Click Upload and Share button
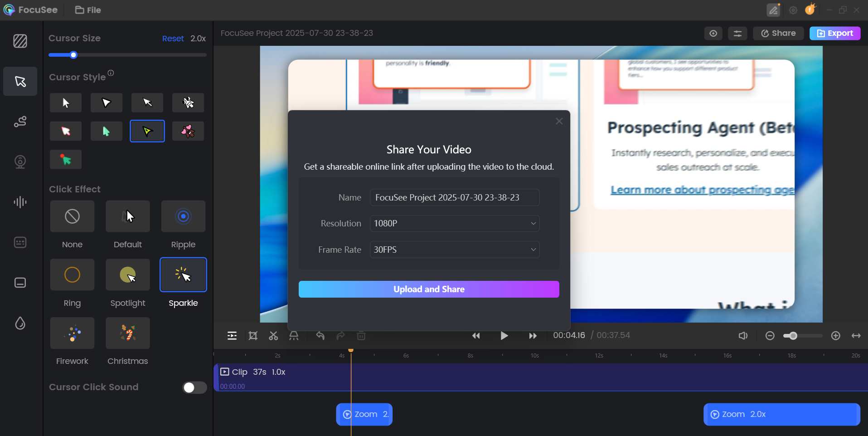The height and width of the screenshot is (436, 868). pyautogui.click(x=429, y=289)
